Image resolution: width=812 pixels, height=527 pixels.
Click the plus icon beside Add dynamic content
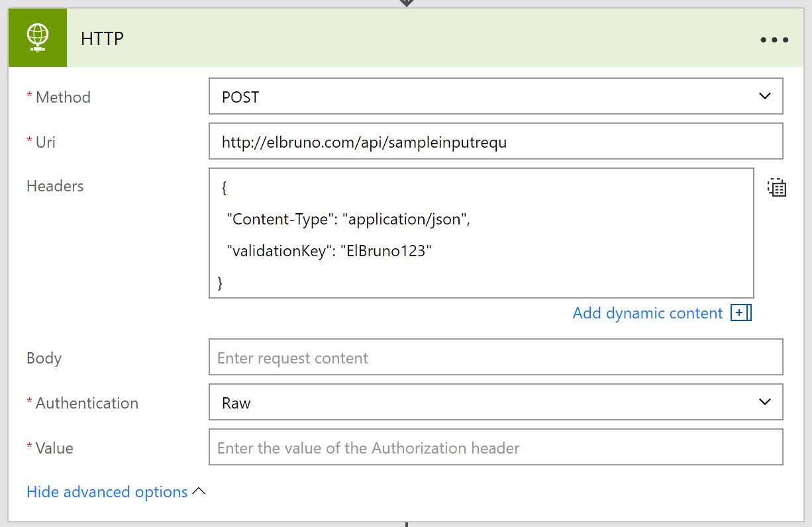740,313
